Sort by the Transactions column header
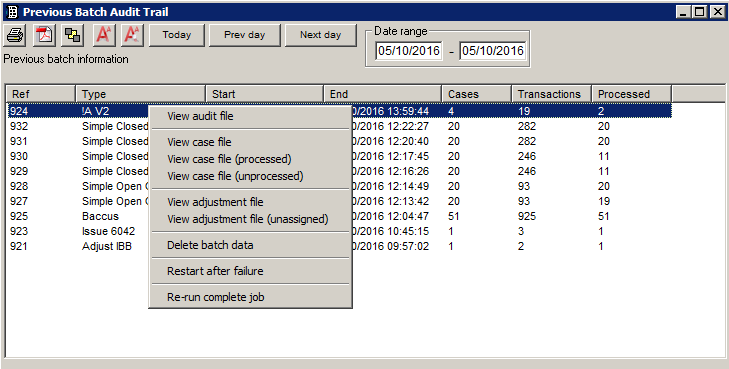 (x=551, y=94)
